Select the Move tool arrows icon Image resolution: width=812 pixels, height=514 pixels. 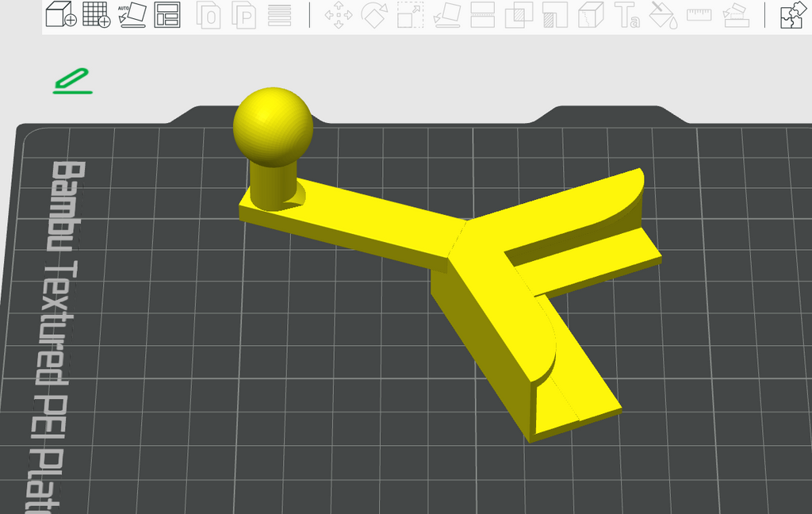[338, 14]
